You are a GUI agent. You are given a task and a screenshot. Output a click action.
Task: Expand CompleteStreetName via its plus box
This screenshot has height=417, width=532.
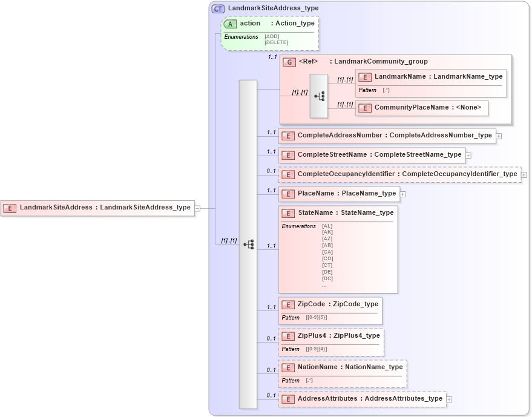(x=467, y=155)
